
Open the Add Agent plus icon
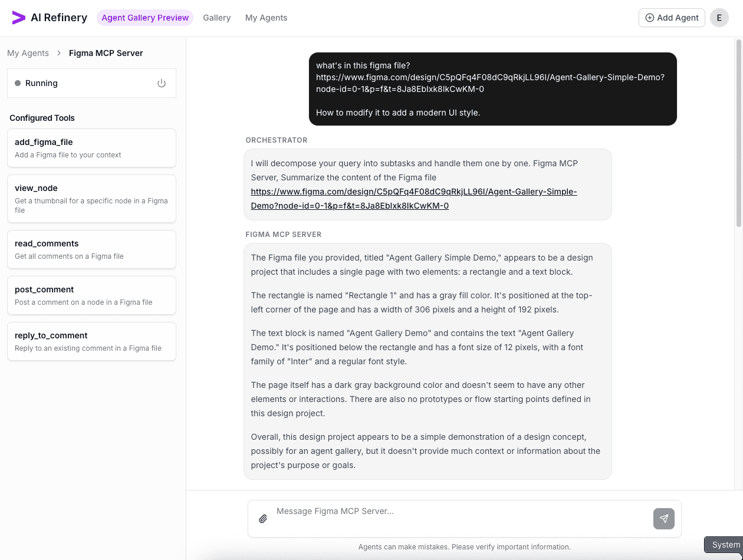coord(651,18)
